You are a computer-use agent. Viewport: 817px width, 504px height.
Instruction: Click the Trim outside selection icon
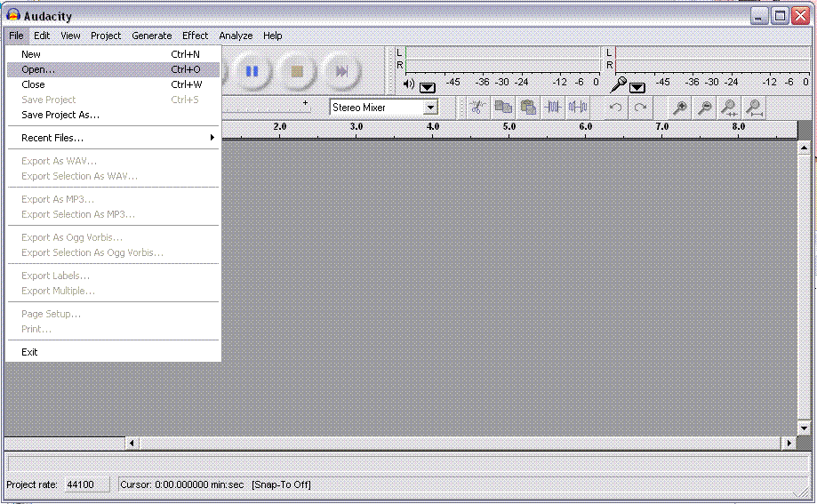point(553,108)
